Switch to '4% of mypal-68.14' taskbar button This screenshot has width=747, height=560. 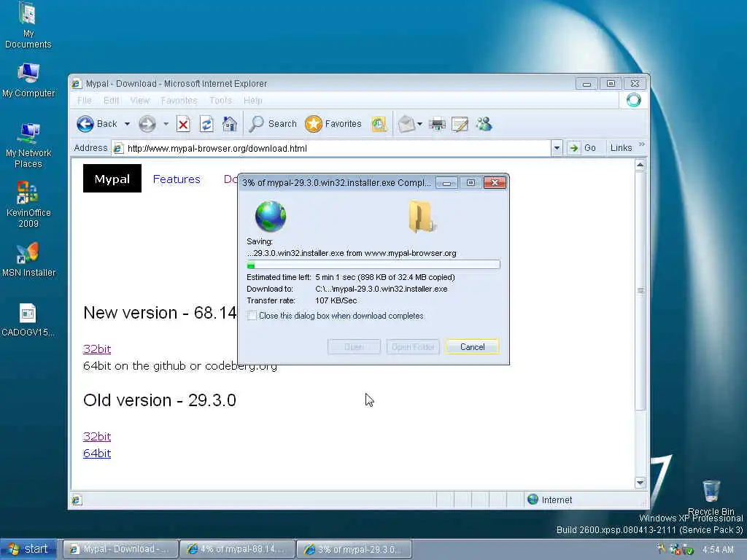tap(237, 549)
